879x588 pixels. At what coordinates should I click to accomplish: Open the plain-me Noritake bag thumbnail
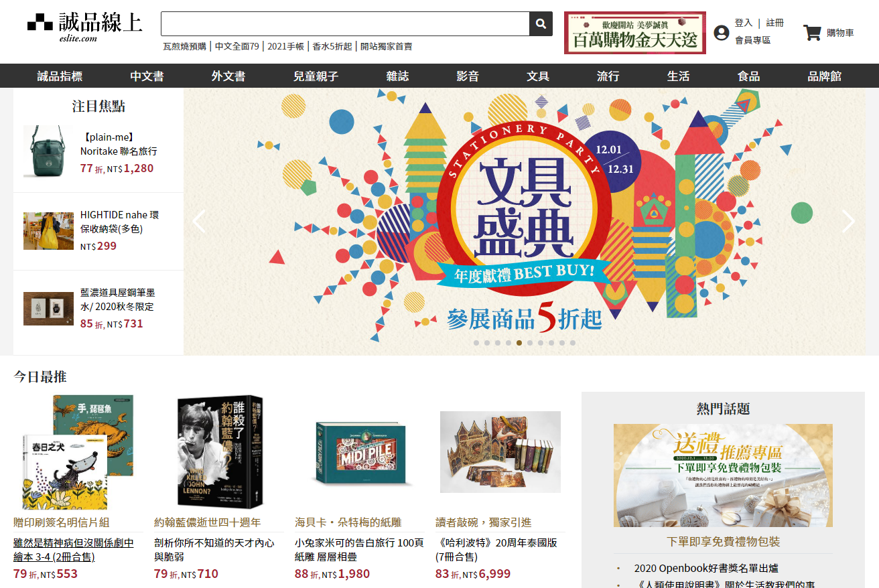tap(48, 151)
